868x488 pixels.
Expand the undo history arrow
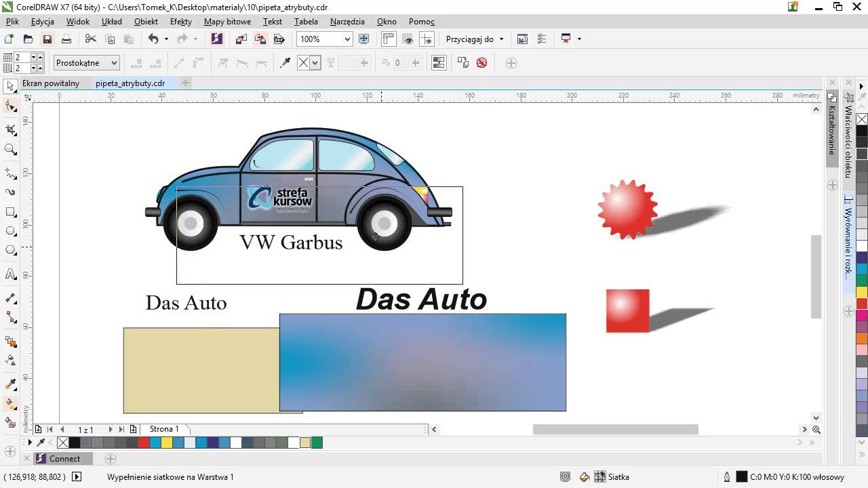point(167,39)
